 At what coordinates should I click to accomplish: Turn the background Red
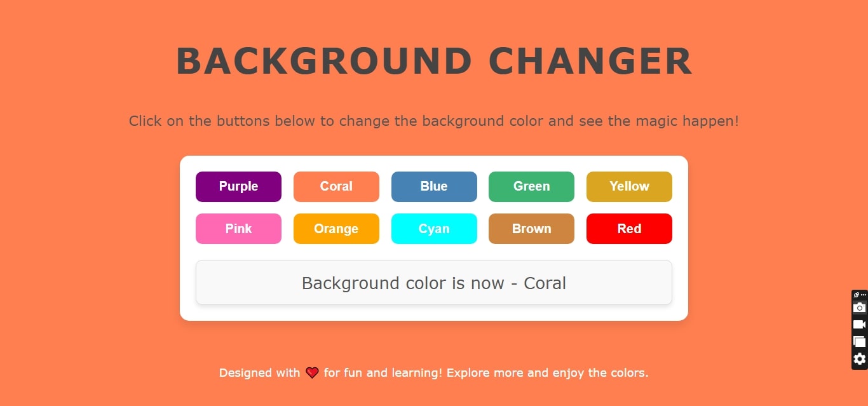pos(629,229)
